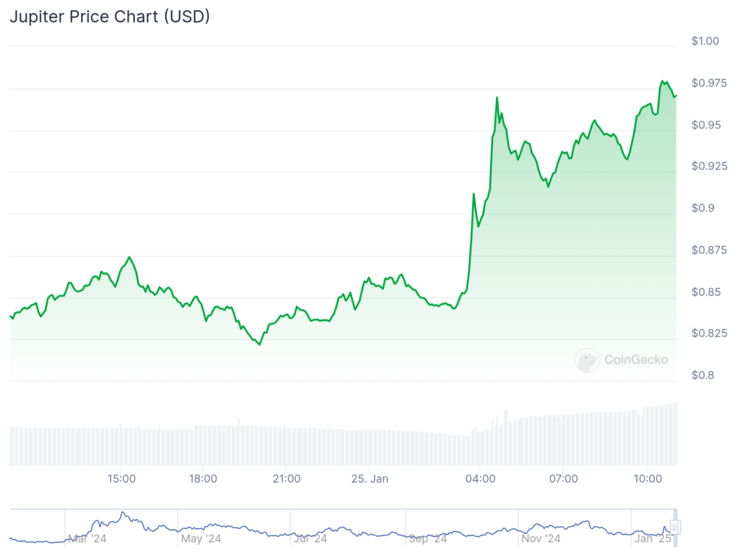Click the CoinGecko gecko logo icon

click(587, 359)
